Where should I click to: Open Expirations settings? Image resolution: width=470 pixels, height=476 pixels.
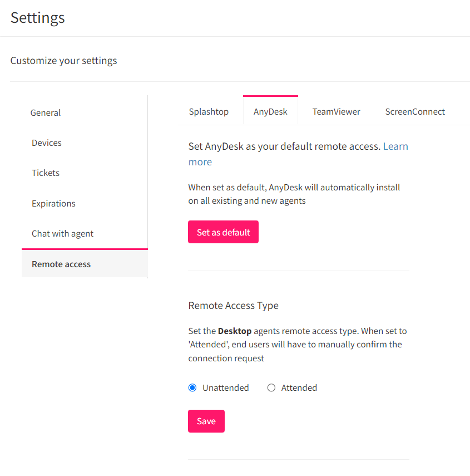pos(53,203)
